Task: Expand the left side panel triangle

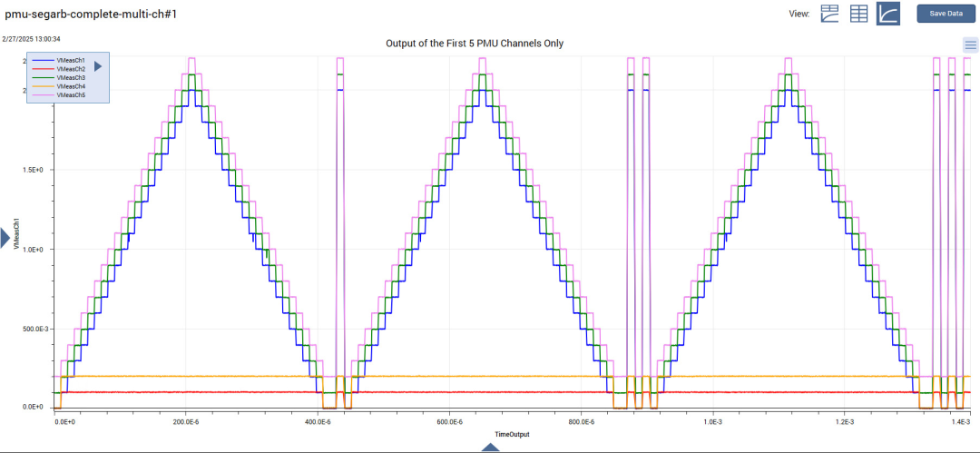Action: tap(5, 238)
